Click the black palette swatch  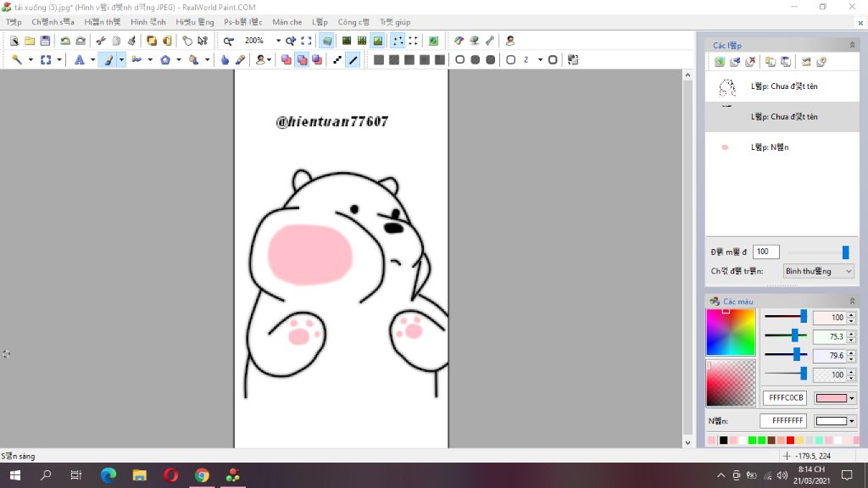pyautogui.click(x=724, y=441)
